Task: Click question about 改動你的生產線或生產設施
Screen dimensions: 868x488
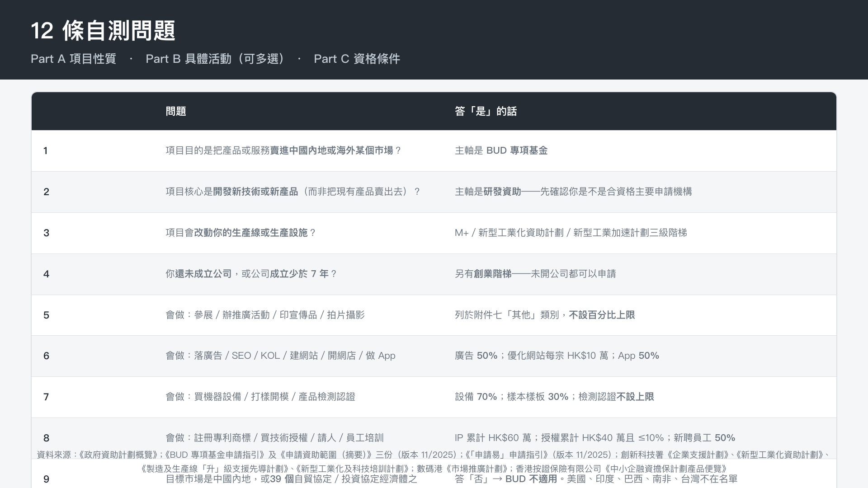Action: coord(241,233)
